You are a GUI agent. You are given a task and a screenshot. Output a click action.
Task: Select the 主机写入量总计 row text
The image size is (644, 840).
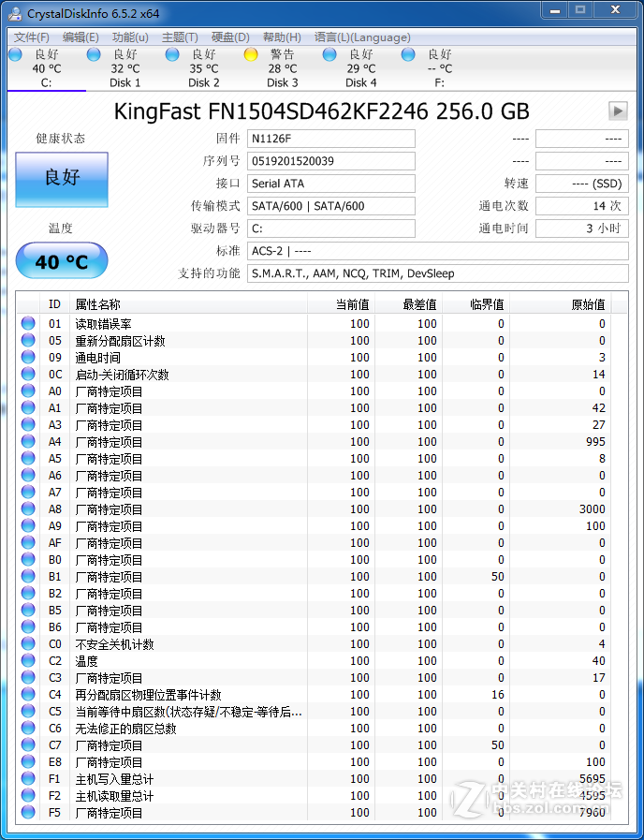click(x=114, y=779)
